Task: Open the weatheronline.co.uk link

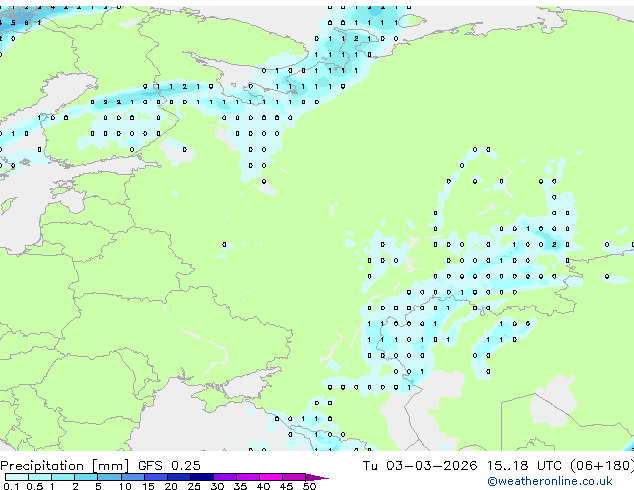Action: pos(550,481)
